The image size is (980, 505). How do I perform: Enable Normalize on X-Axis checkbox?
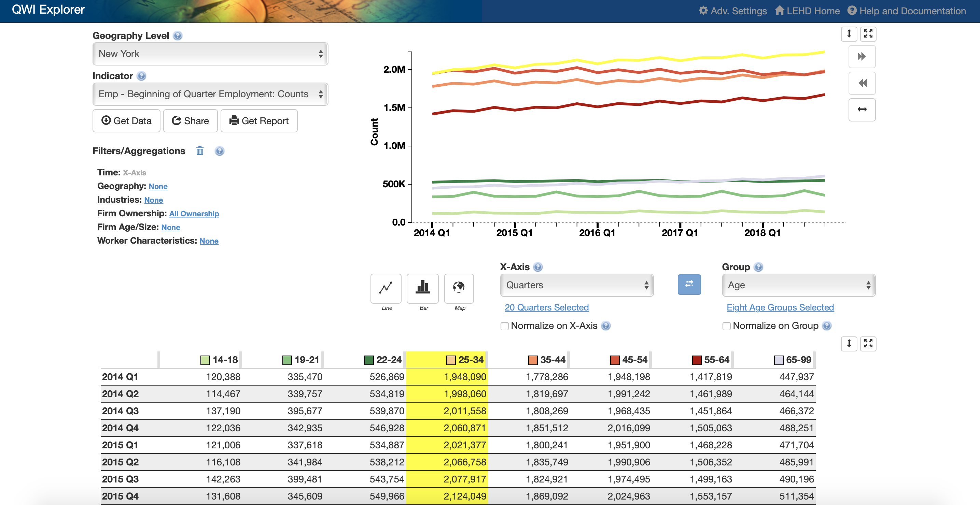coord(504,326)
